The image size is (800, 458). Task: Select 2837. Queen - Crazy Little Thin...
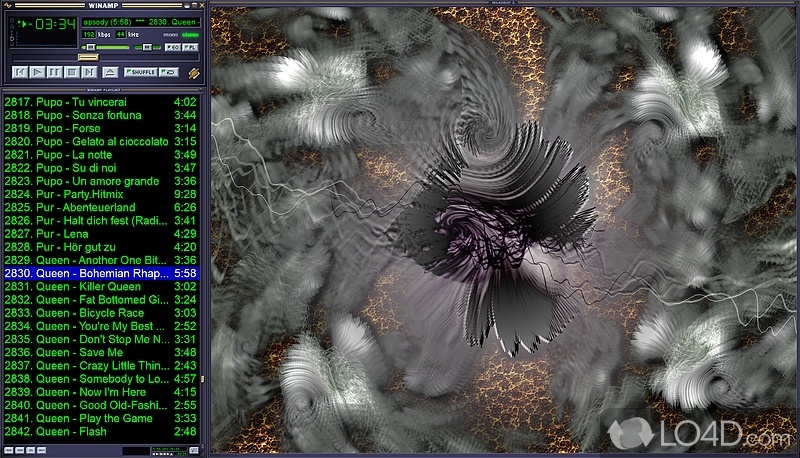tap(101, 366)
